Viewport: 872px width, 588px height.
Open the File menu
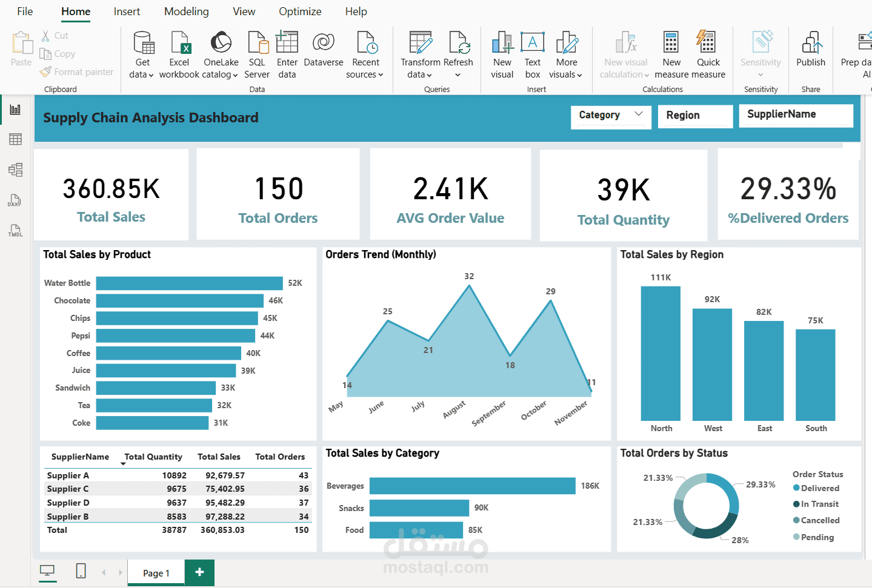25,12
